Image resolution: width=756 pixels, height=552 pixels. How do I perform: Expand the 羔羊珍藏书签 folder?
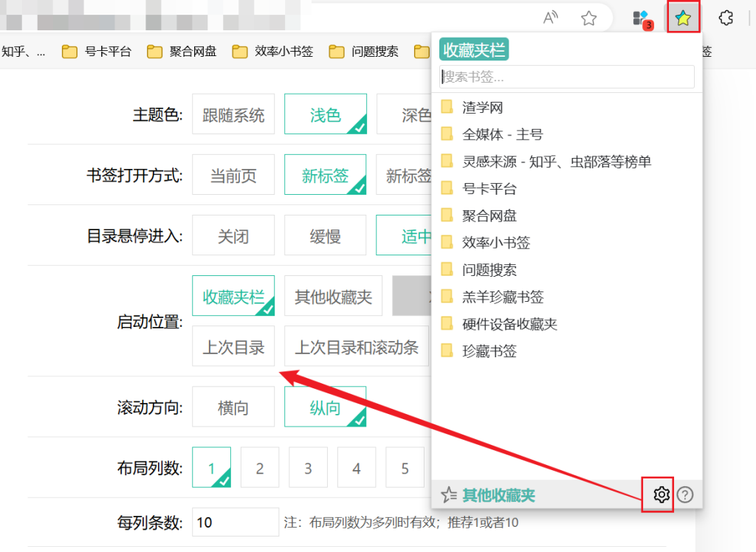pyautogui.click(x=502, y=297)
